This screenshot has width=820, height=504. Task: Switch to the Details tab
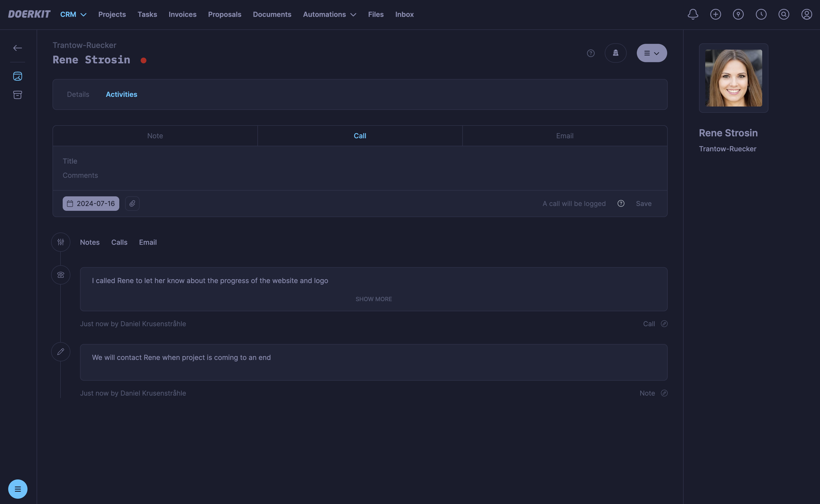78,94
